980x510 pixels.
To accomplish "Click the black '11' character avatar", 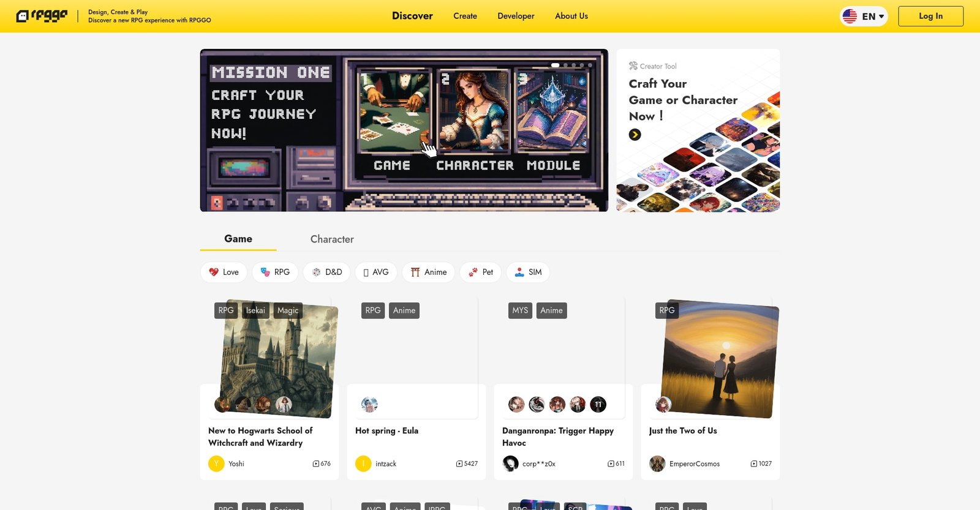I will coord(598,404).
